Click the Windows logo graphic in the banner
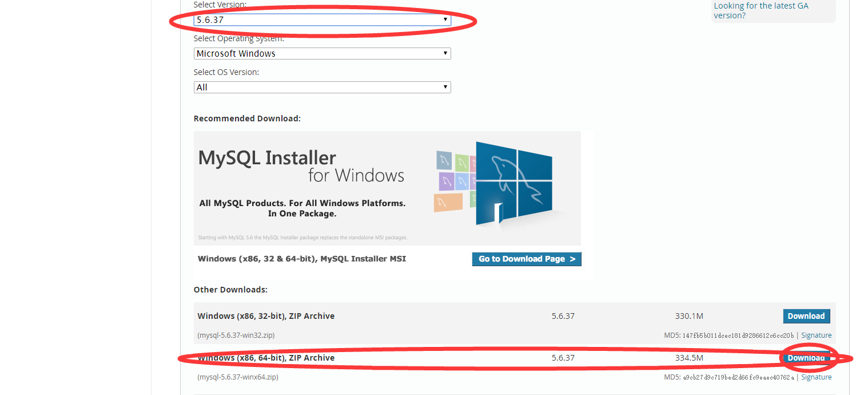The image size is (868, 395). tap(513, 183)
